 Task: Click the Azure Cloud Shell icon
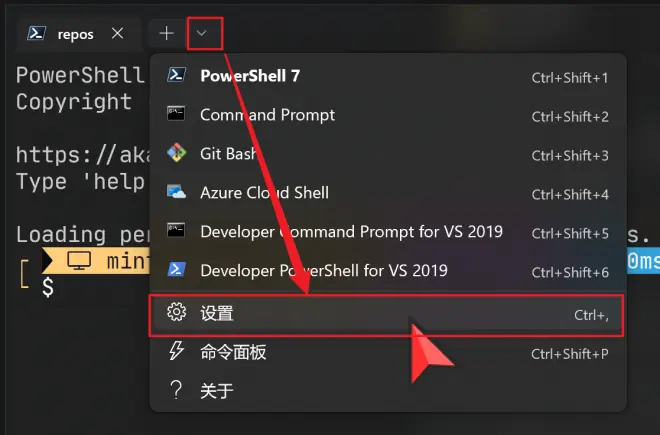(176, 192)
